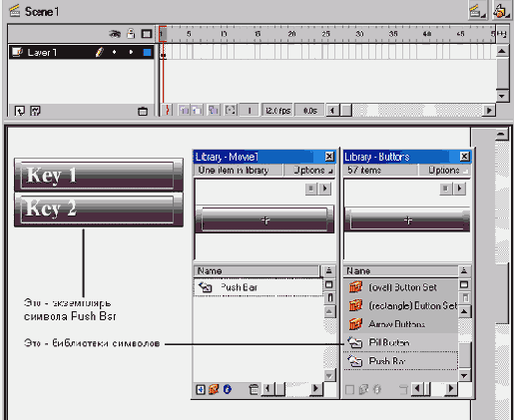Play preview in Library - Buttons panel
Viewport: 514px width, 420px height.
(460, 189)
